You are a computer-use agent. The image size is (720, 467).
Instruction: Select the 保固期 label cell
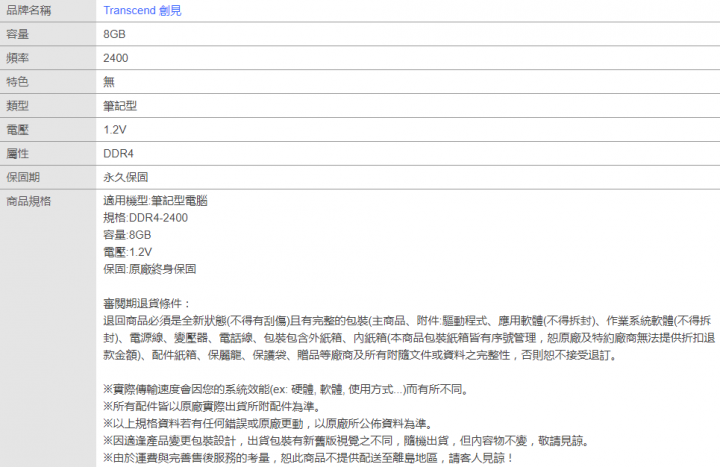click(48, 177)
